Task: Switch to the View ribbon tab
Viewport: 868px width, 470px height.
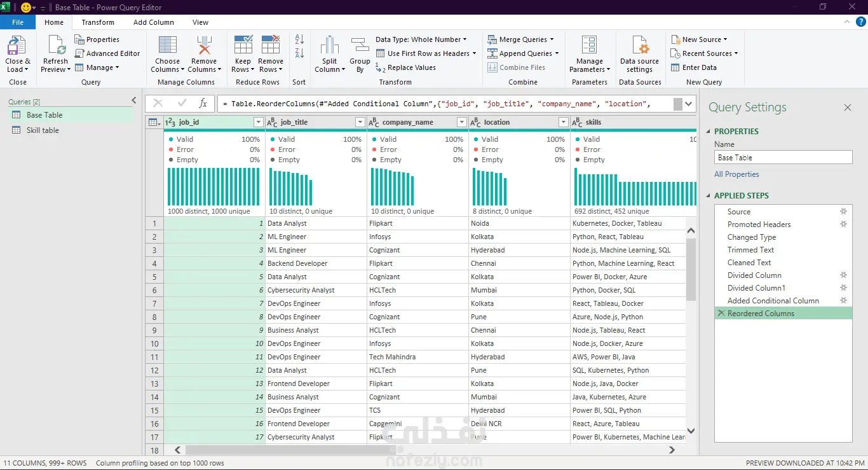Action: pyautogui.click(x=200, y=22)
